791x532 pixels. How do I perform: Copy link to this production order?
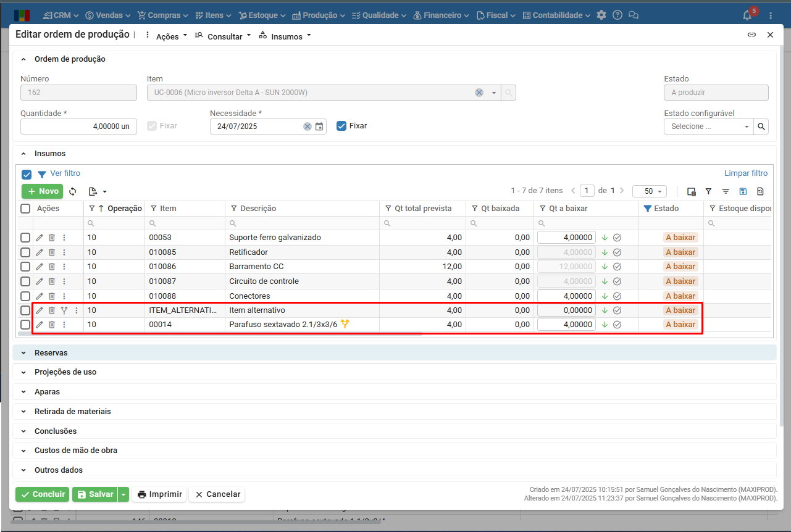(x=751, y=35)
